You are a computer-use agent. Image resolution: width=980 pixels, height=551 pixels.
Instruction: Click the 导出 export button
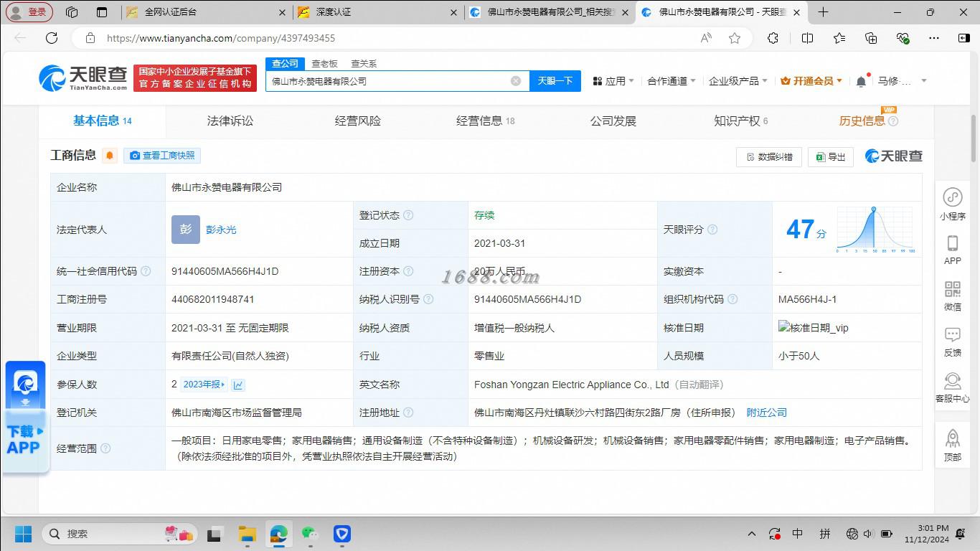coord(831,156)
